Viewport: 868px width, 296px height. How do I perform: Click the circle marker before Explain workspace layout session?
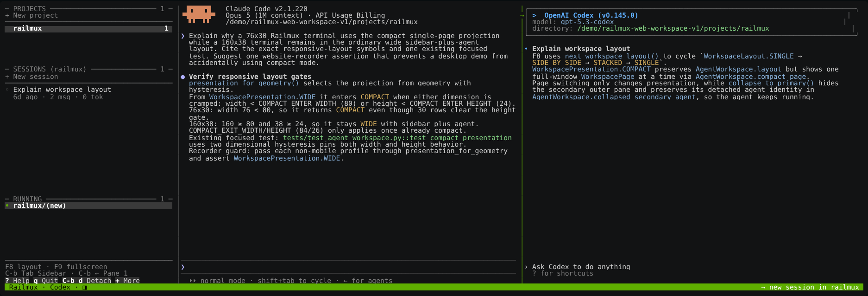pyautogui.click(x=7, y=90)
